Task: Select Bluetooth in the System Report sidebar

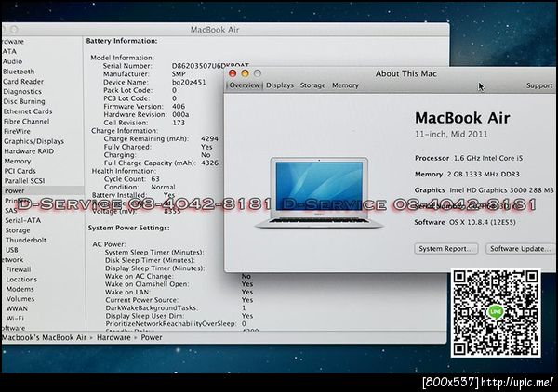Action: click(x=19, y=72)
